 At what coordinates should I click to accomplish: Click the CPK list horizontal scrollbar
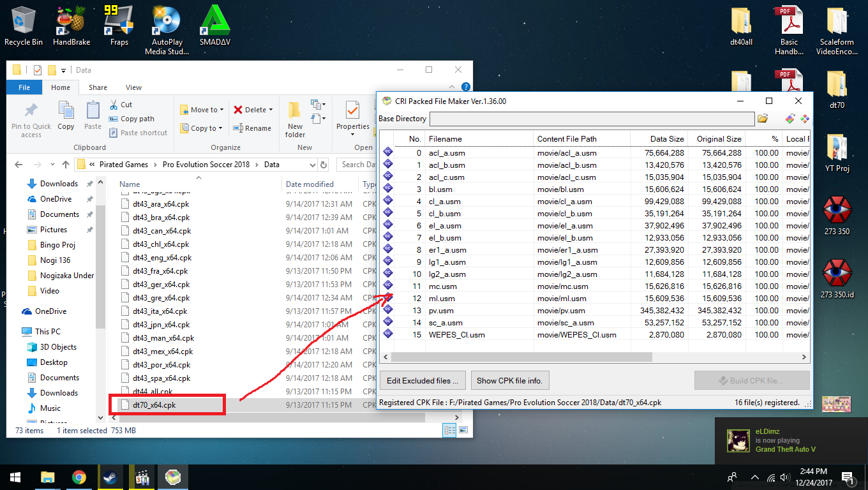pos(521,357)
